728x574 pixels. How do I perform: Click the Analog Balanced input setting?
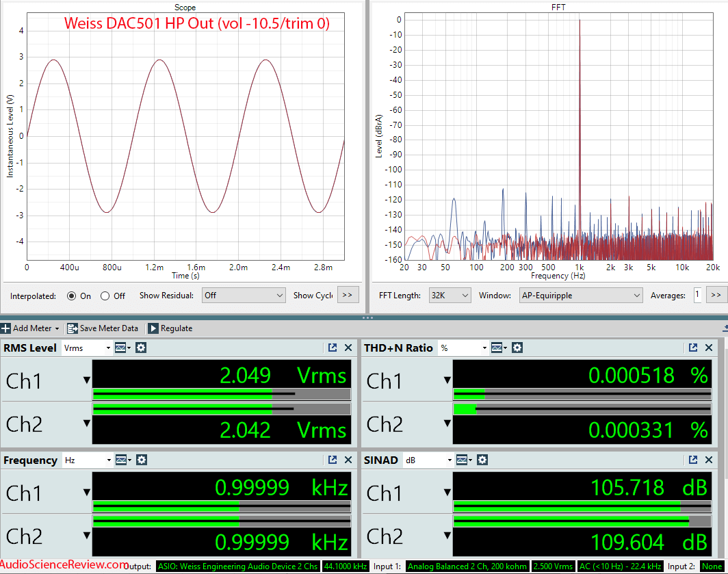click(x=467, y=566)
